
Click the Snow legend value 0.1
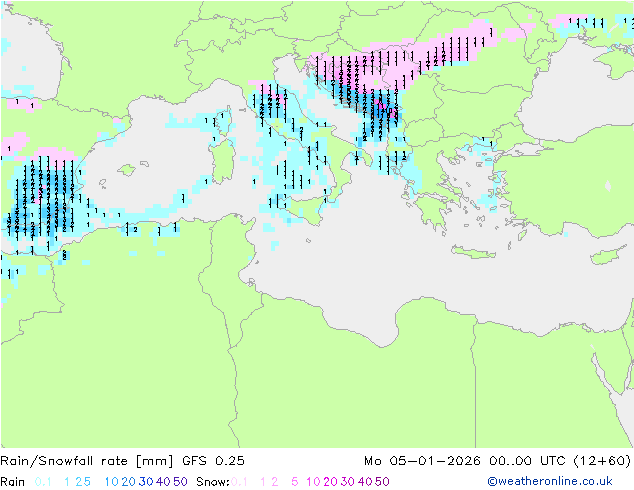pyautogui.click(x=239, y=482)
